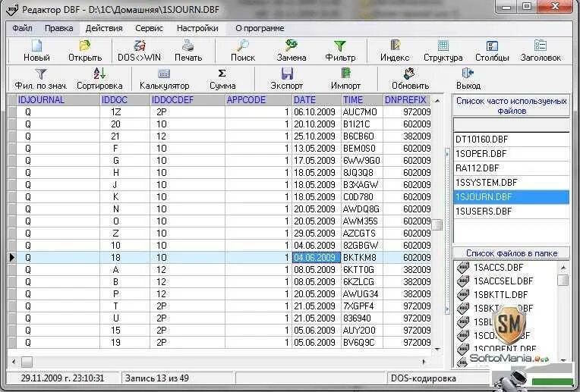Viewport: 580px width, 392px height.
Task: Click the date cell 06.10.2009
Action: coord(317,112)
